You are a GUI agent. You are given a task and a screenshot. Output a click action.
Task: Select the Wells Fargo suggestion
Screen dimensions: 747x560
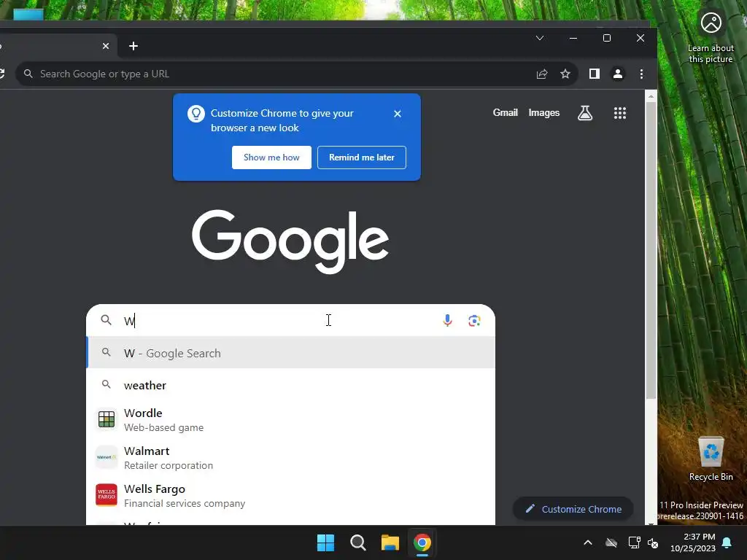290,496
